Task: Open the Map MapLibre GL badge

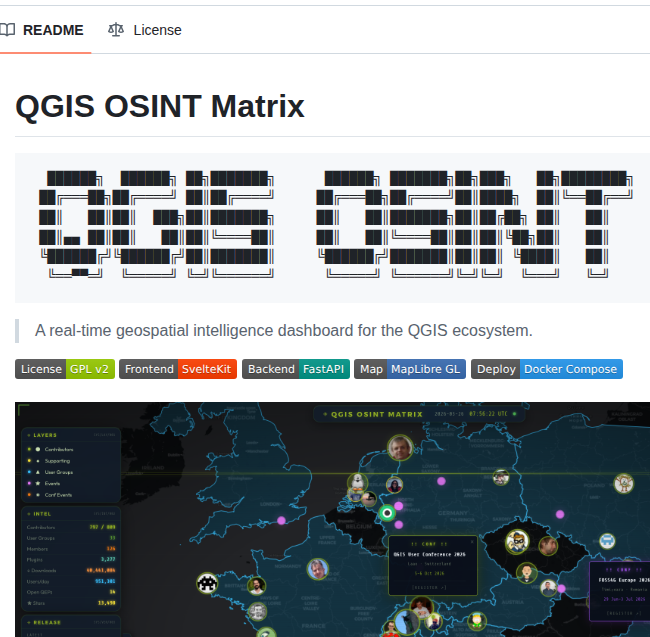Action: 410,369
